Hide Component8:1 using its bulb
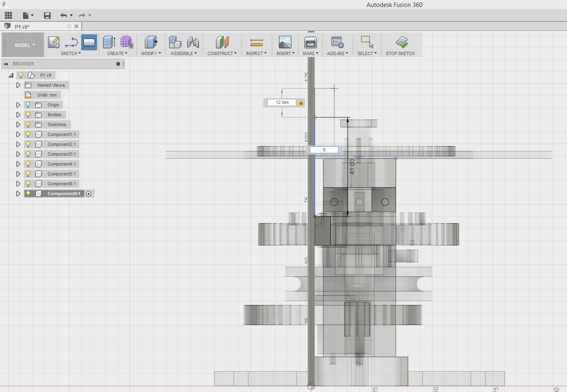This screenshot has height=392, width=567. click(28, 194)
